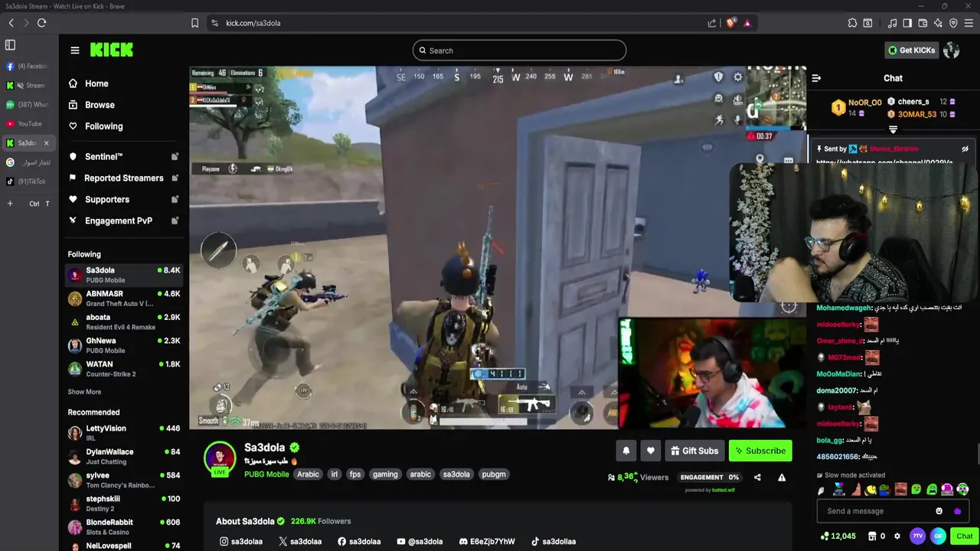Open the chat shop icon next to 0

[x=873, y=536]
